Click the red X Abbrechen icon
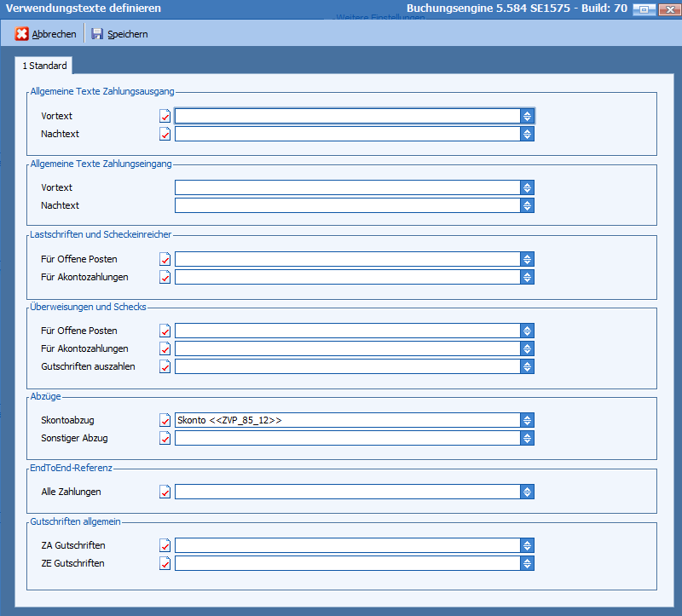 [x=22, y=34]
